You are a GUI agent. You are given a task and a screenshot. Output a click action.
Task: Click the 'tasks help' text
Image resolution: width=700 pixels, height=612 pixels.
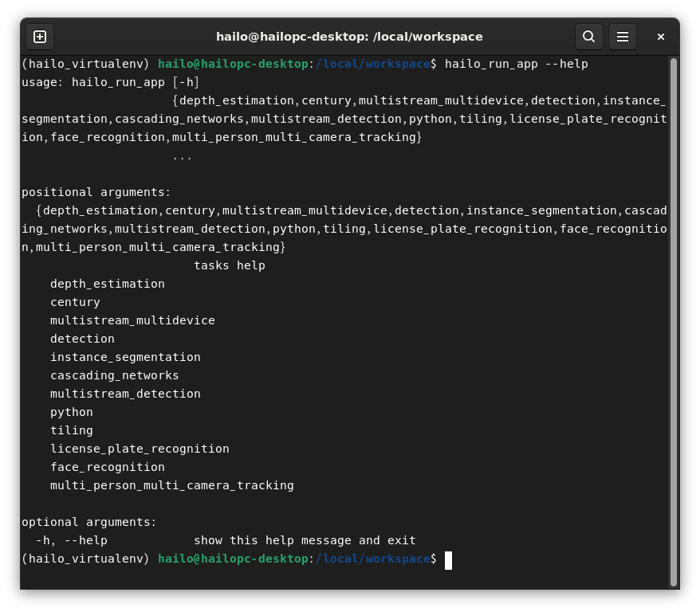pos(230,265)
